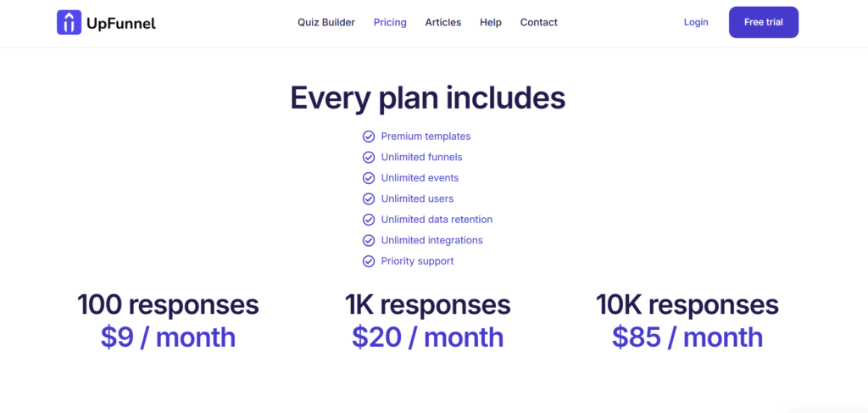Select the 100 responses plan heading

[168, 304]
